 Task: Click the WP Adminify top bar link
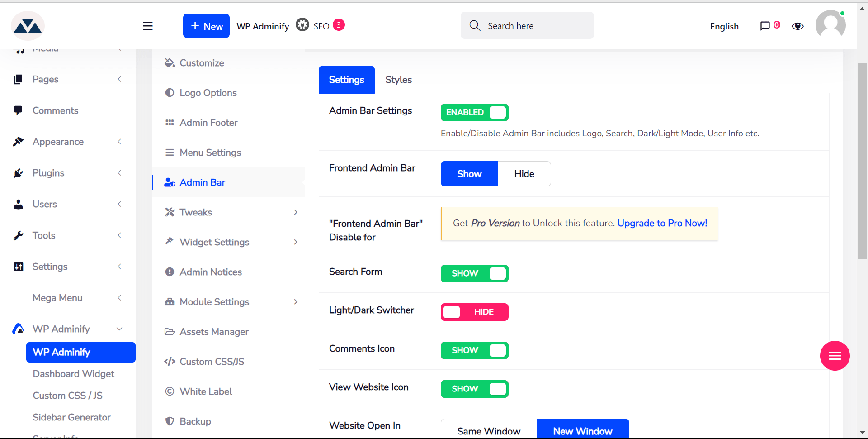click(x=263, y=26)
